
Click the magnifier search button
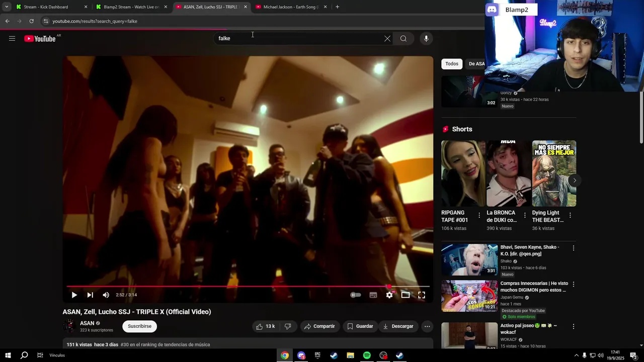(404, 38)
